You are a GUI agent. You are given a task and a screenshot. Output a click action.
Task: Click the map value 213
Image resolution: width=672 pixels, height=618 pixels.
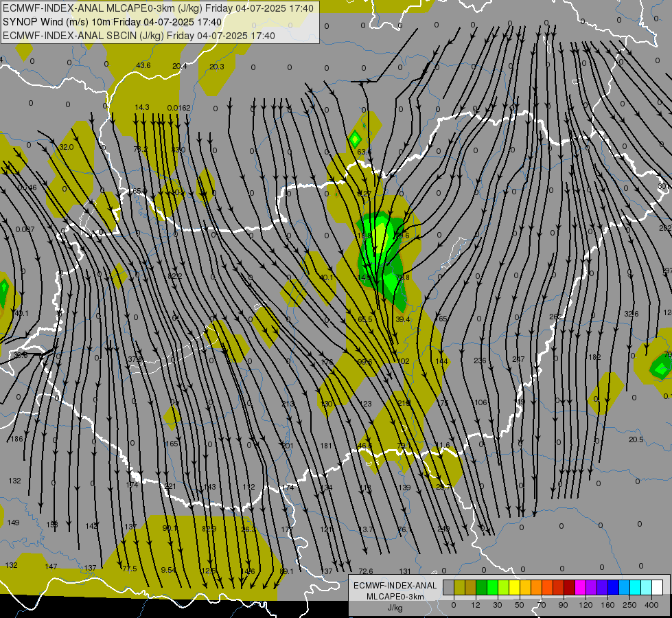(x=288, y=404)
